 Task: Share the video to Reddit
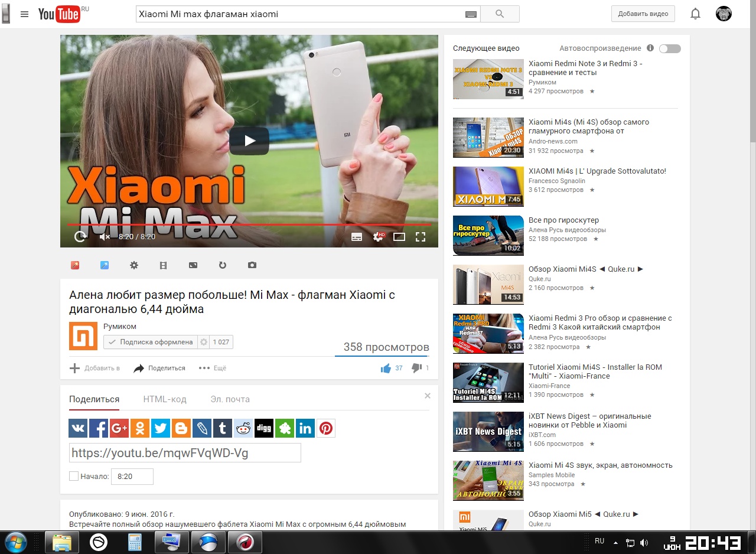coord(243,428)
